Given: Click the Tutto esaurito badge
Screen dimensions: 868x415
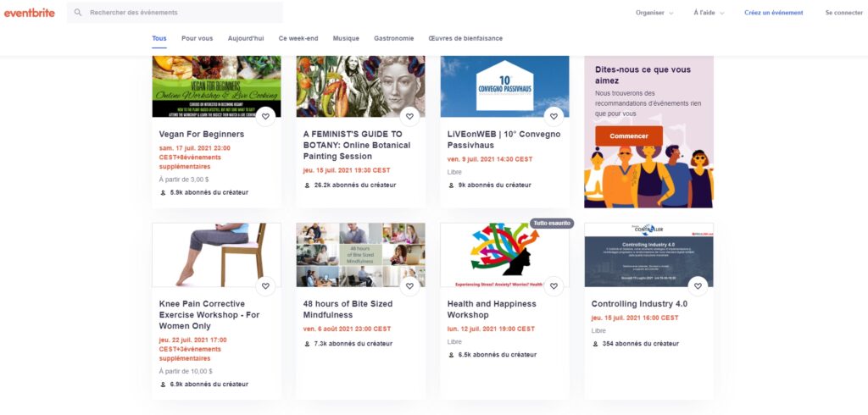Looking at the screenshot, I should coord(552,223).
